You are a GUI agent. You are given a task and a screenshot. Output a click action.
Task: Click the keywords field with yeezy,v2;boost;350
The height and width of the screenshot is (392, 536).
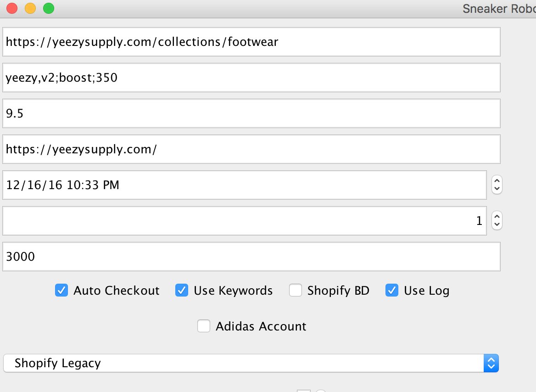point(251,78)
